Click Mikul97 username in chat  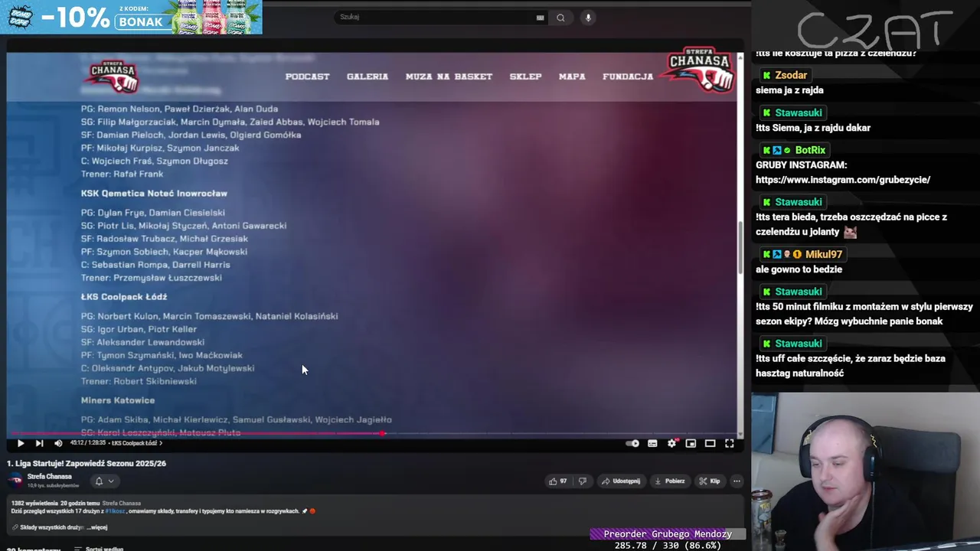(823, 254)
